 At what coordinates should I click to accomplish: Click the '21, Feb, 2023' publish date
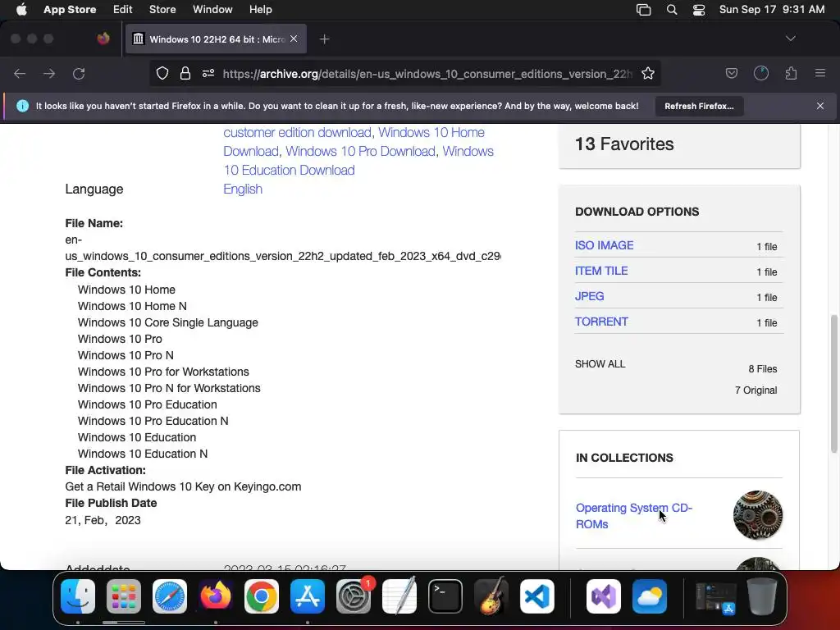103,520
